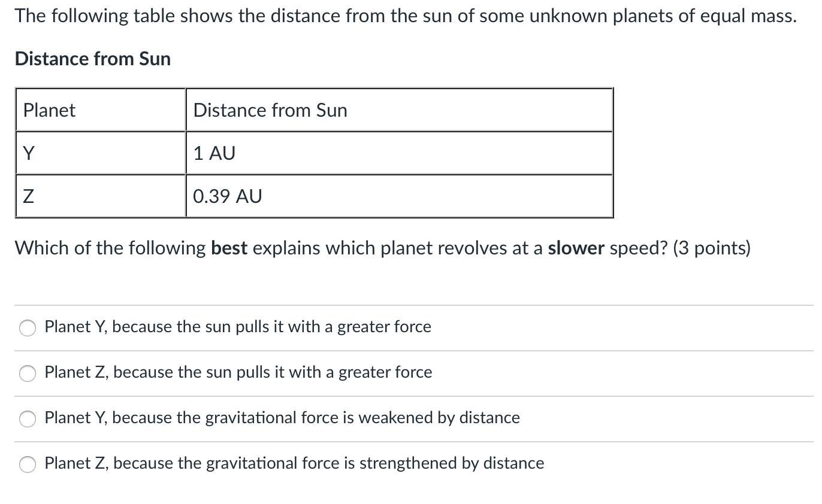Click answer text 'Planet Z, because the sun pulls'

point(153,372)
